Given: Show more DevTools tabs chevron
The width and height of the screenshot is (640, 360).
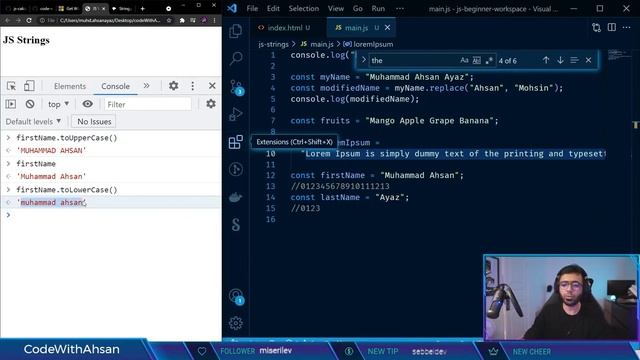Looking at the screenshot, I should [x=146, y=86].
